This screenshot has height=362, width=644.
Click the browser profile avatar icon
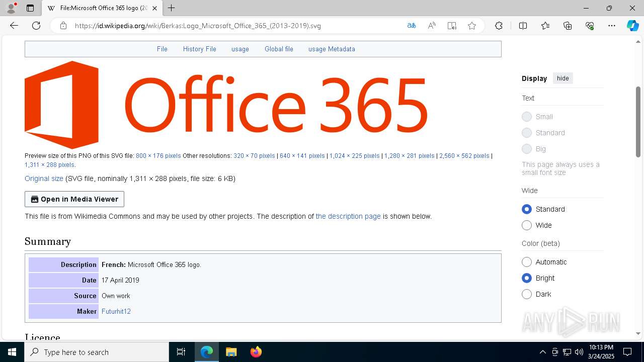pos(11,8)
